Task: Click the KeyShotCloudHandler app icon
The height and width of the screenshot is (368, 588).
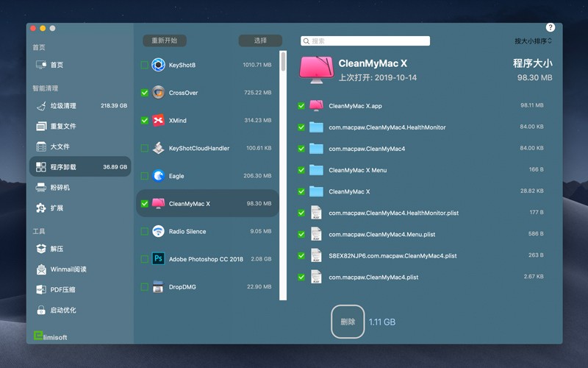Action: [158, 148]
